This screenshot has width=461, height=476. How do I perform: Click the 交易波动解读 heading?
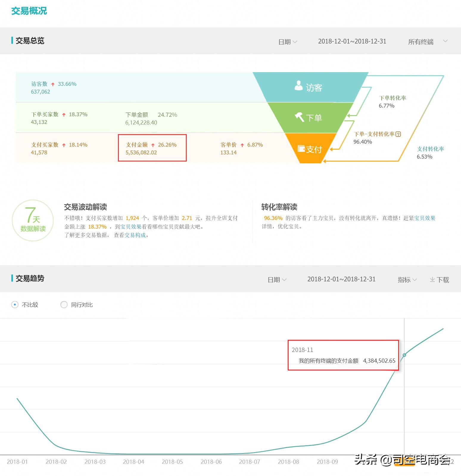pyautogui.click(x=85, y=207)
